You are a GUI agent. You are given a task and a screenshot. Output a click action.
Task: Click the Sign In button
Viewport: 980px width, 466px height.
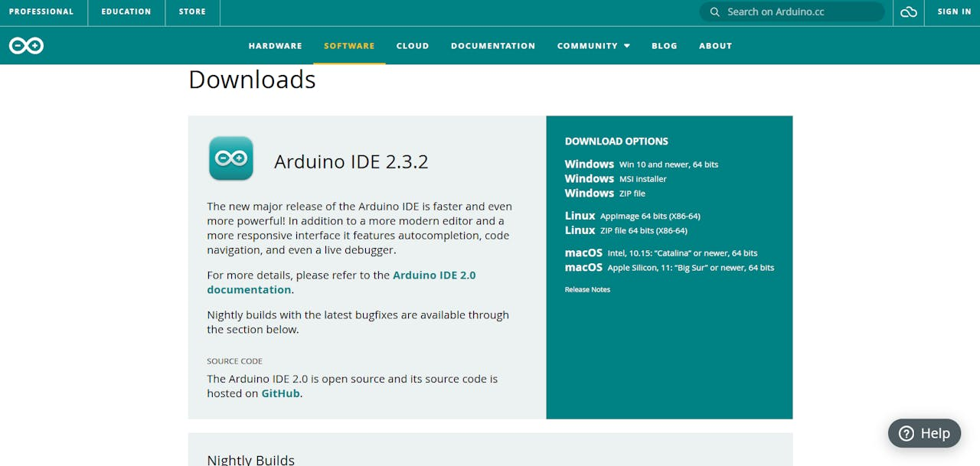tap(954, 12)
